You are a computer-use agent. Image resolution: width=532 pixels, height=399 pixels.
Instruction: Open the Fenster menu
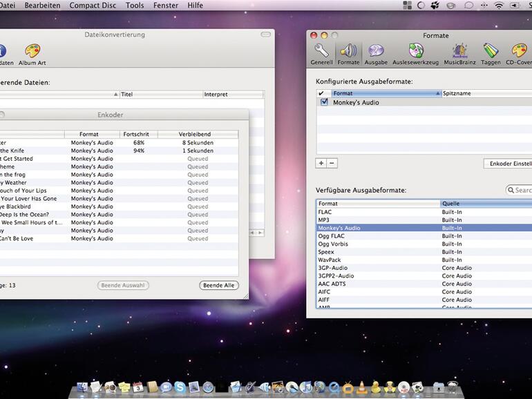[166, 6]
